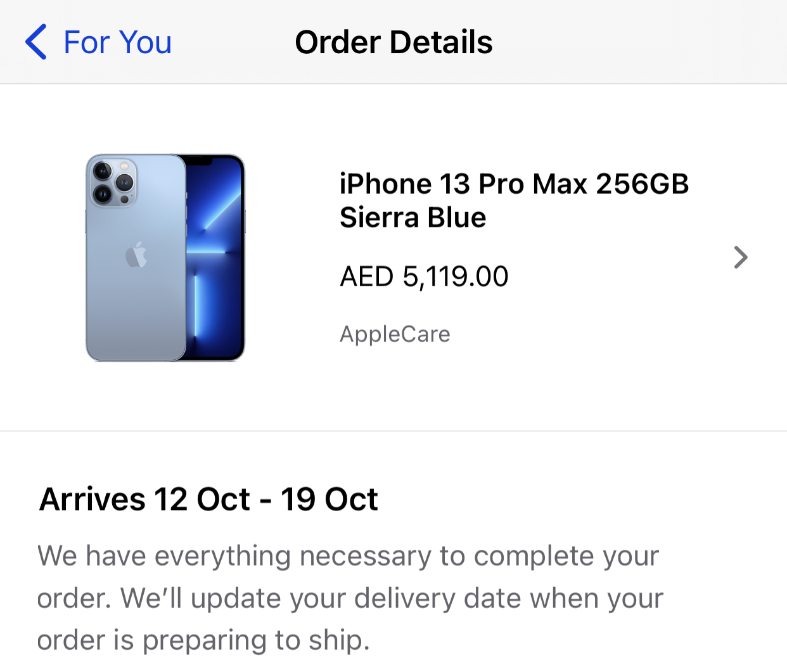Tap the blue-lit front display of the phone image
This screenshot has height=672, width=787.
tap(215, 257)
